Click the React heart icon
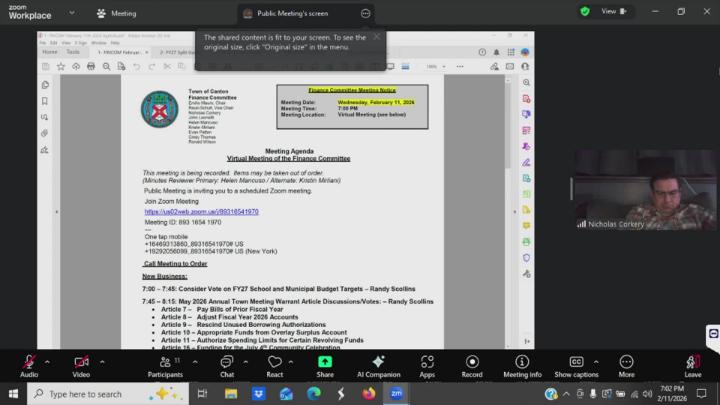The width and height of the screenshot is (720, 405). [x=275, y=362]
